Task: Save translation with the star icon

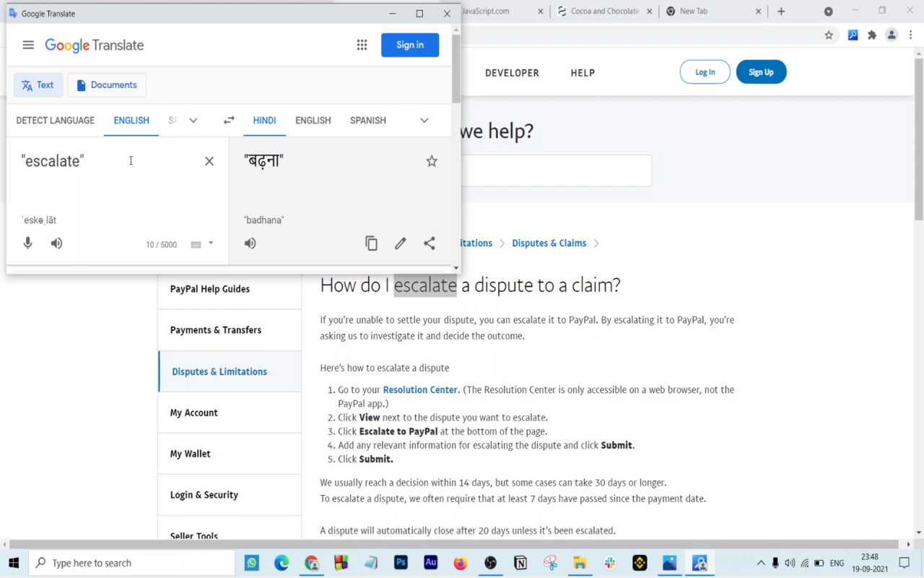Action: [432, 161]
